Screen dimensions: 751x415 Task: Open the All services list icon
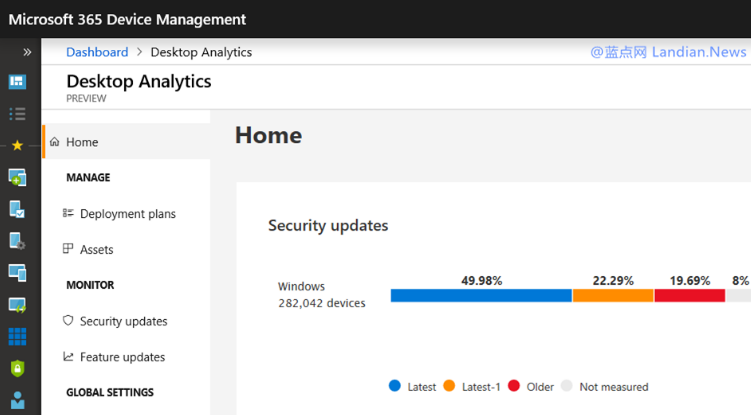pos(17,114)
